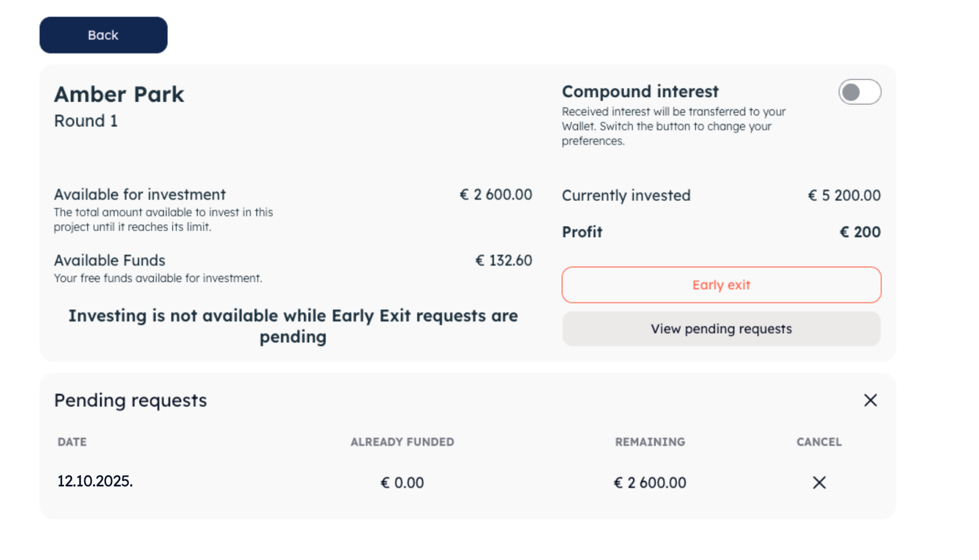Click the Profit € 200 value

coord(860,232)
